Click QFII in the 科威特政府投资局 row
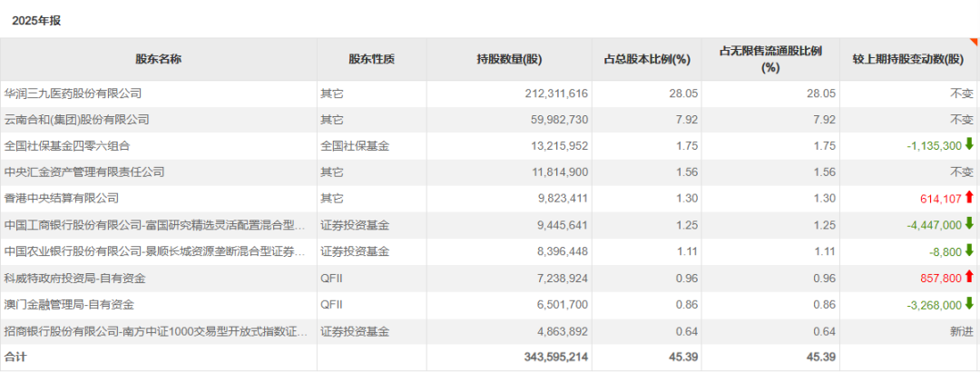Screen dimensions: 980x373 pos(331,278)
